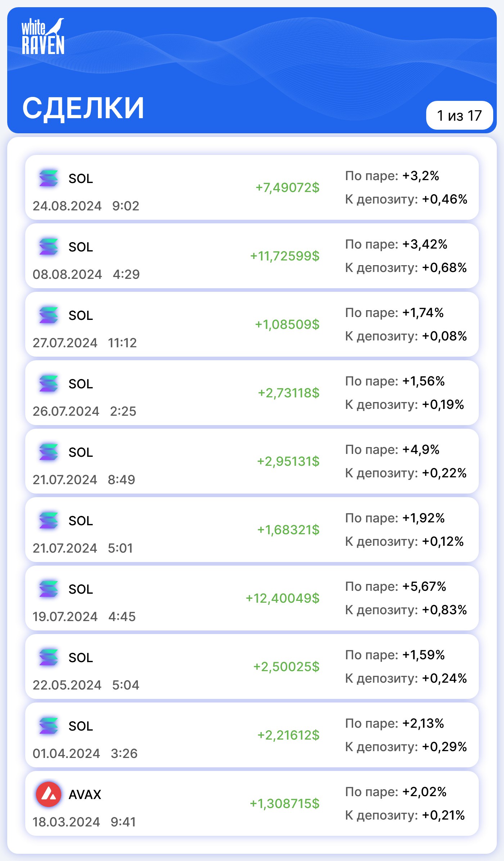The height and width of the screenshot is (861, 504).
Task: Open the trade dated 21.07.2024 5:01
Action: pos(252,530)
